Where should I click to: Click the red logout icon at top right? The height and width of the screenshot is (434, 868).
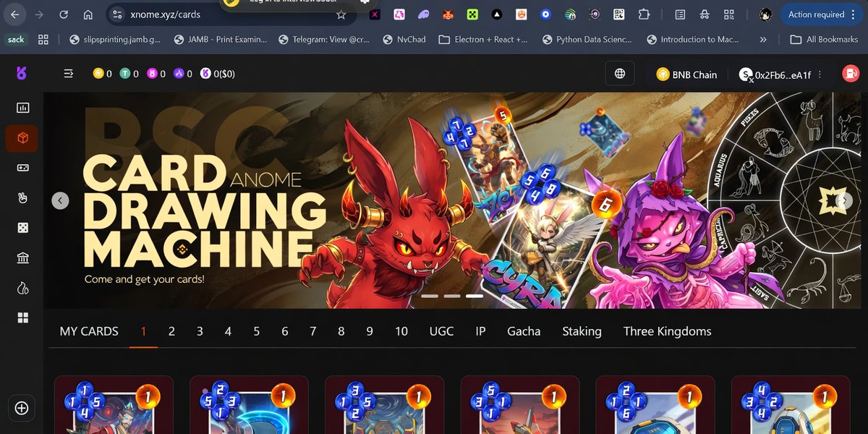click(850, 73)
